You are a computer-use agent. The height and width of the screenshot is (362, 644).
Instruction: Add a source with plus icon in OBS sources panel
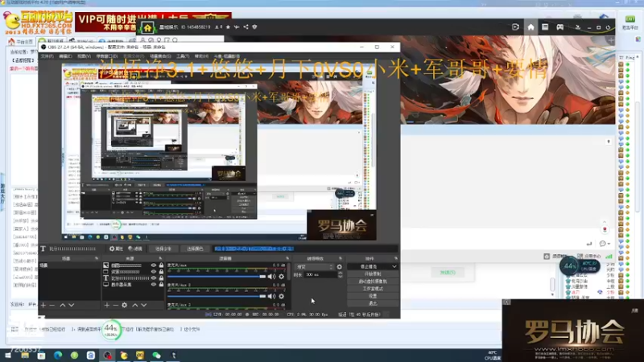pos(107,305)
